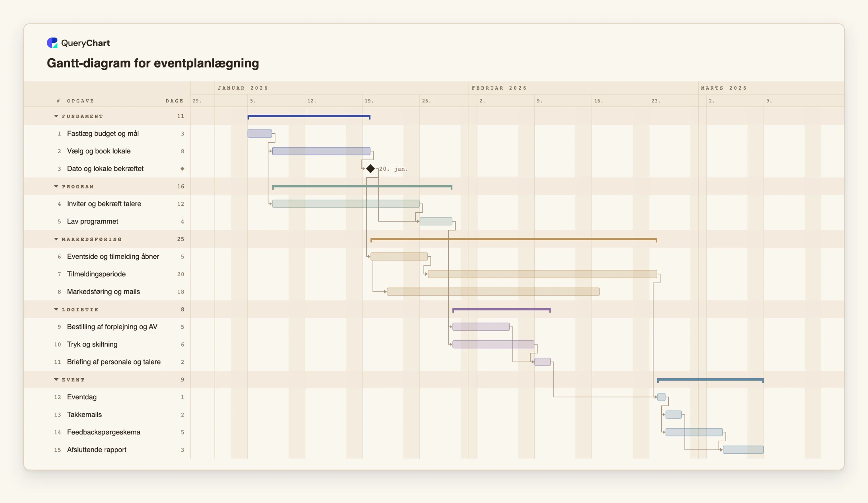Collapse the FUNDAMENT group
Viewport: 868px width, 503px height.
(56, 116)
